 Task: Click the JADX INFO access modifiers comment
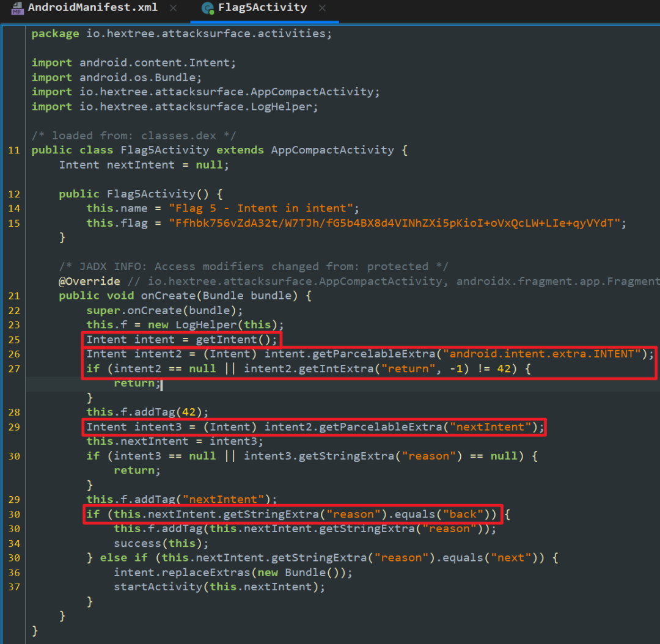(254, 266)
